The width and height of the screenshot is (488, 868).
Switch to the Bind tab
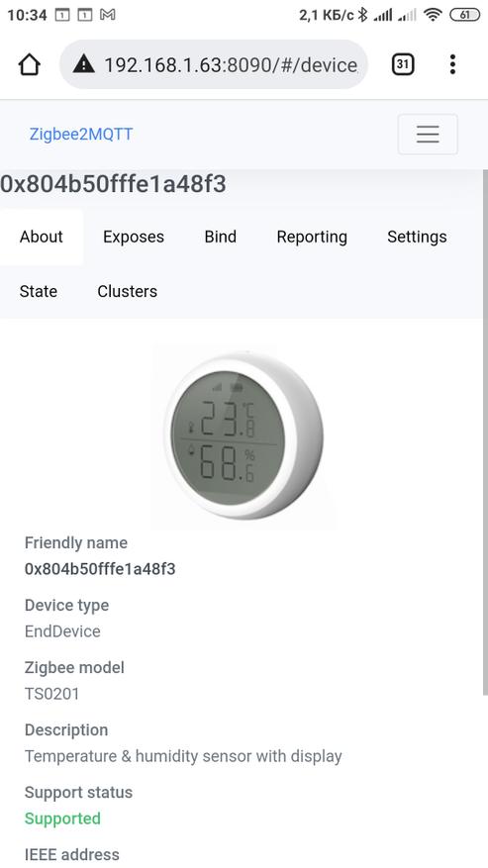pos(221,237)
